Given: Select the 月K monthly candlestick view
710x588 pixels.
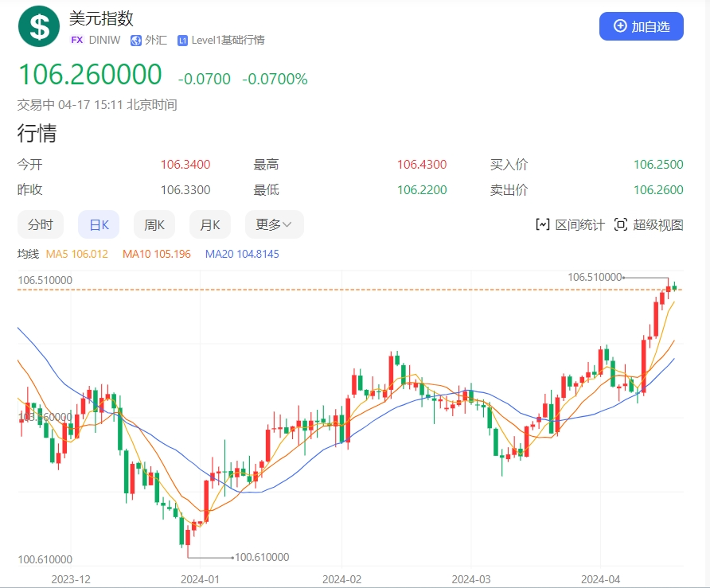Looking at the screenshot, I should pyautogui.click(x=210, y=224).
